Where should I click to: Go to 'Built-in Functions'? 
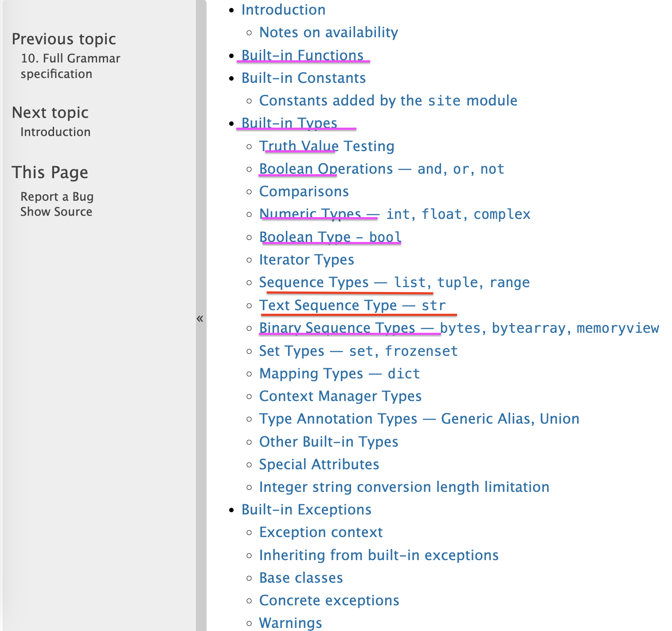point(302,55)
